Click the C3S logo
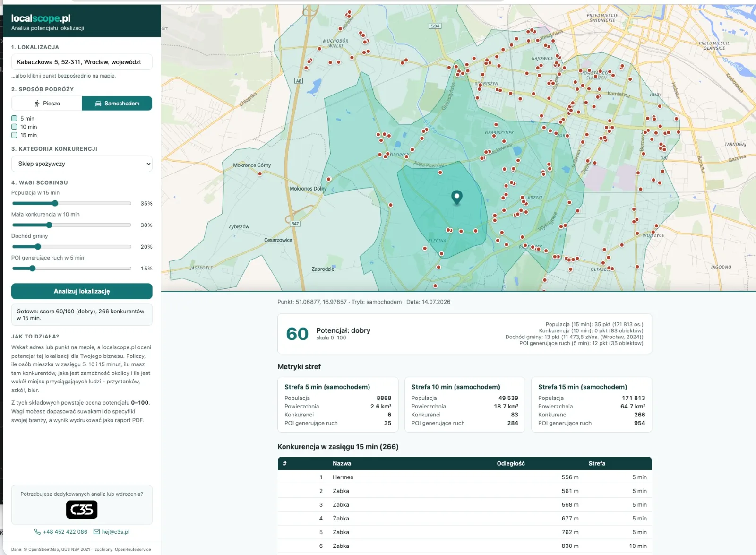 [82, 510]
